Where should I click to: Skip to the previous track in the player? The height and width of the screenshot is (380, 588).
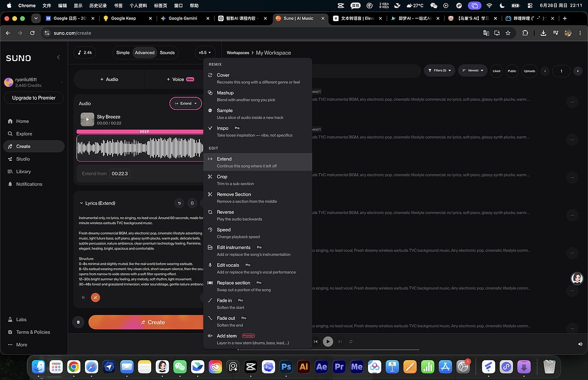(x=316, y=341)
